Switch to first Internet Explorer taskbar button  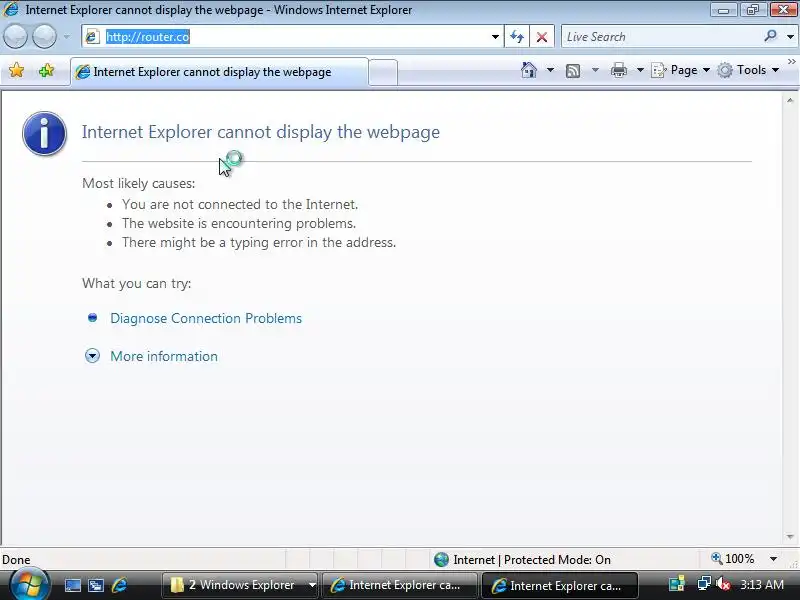point(399,585)
